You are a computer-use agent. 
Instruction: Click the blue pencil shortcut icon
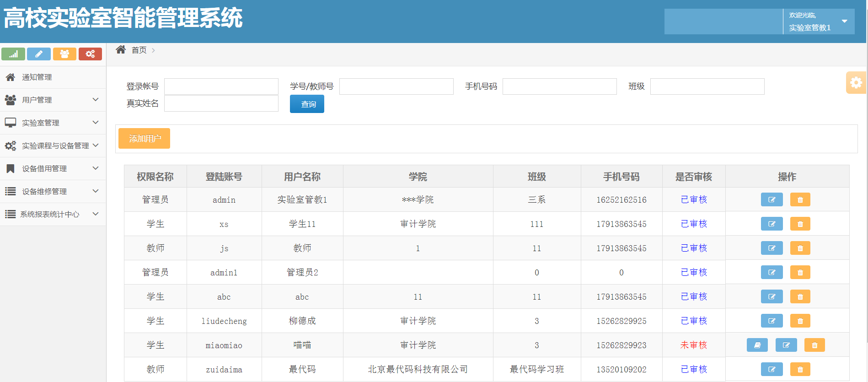tap(39, 54)
